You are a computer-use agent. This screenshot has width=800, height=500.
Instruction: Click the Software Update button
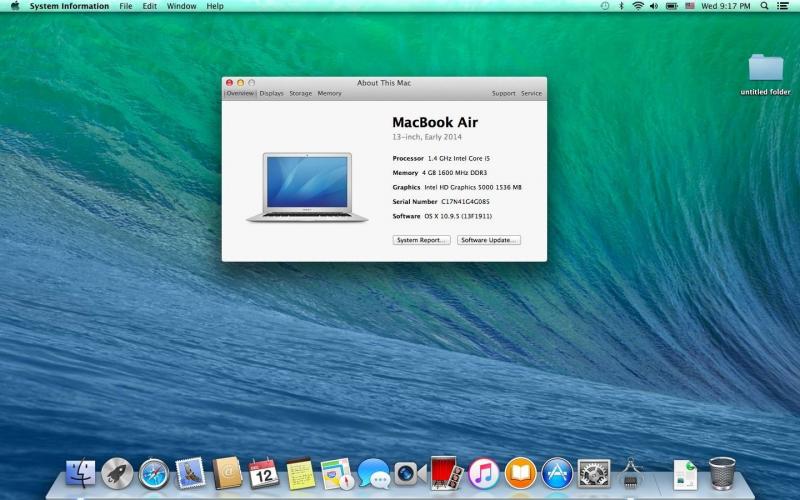489,240
